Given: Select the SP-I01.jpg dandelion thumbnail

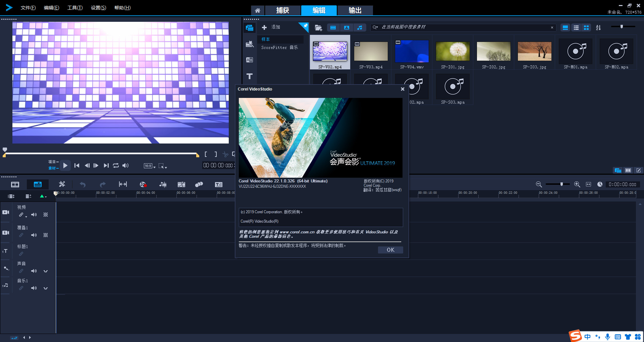Looking at the screenshot, I should tap(453, 51).
